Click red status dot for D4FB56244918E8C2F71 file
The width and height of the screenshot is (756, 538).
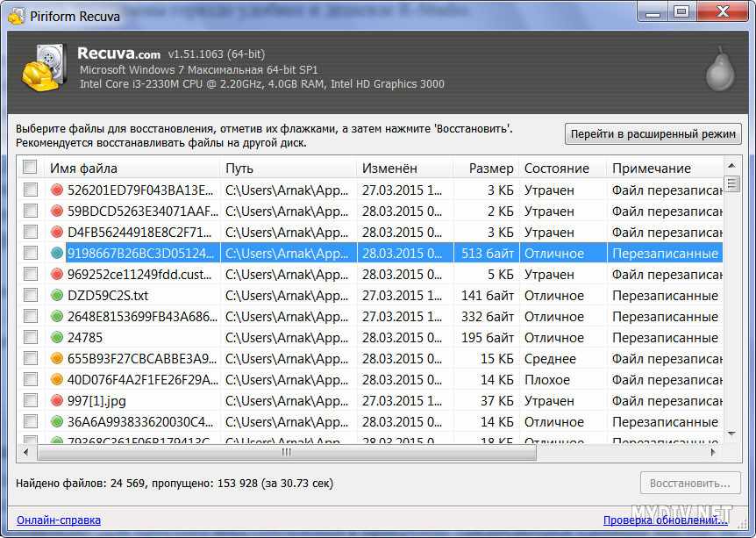pyautogui.click(x=57, y=232)
